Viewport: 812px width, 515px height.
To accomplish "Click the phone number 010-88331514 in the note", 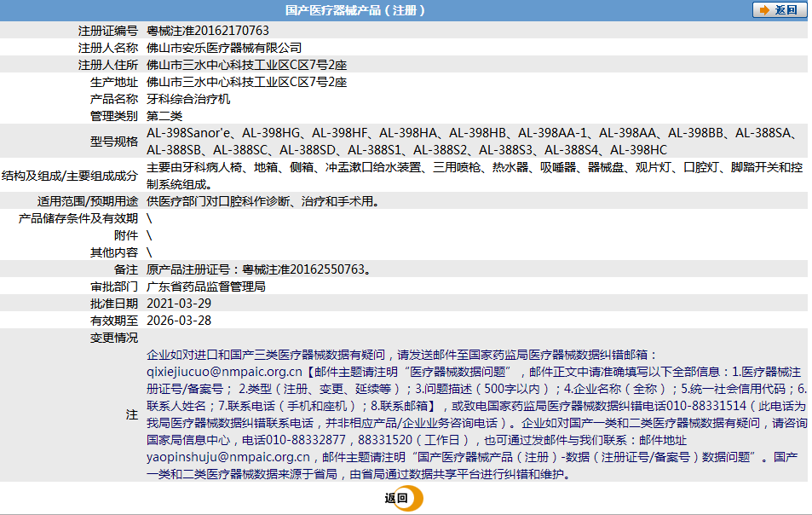I will pyautogui.click(x=706, y=406).
